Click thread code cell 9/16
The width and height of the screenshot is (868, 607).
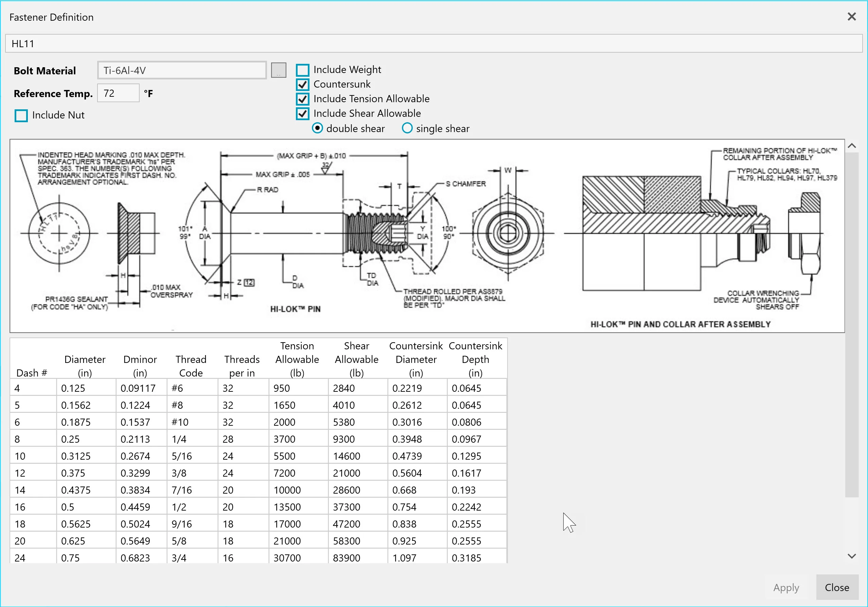192,523
